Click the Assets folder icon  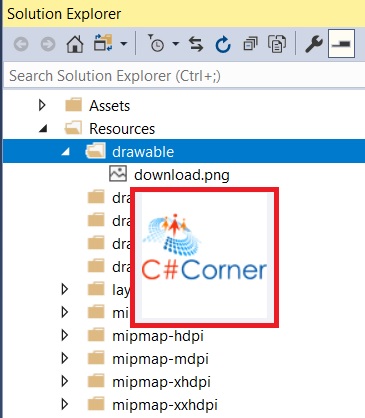73,105
